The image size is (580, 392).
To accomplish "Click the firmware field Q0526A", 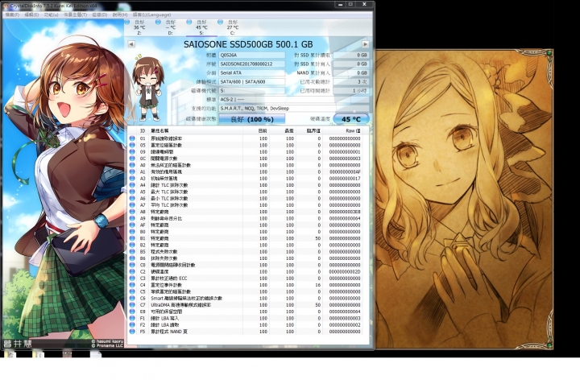I will [252, 55].
